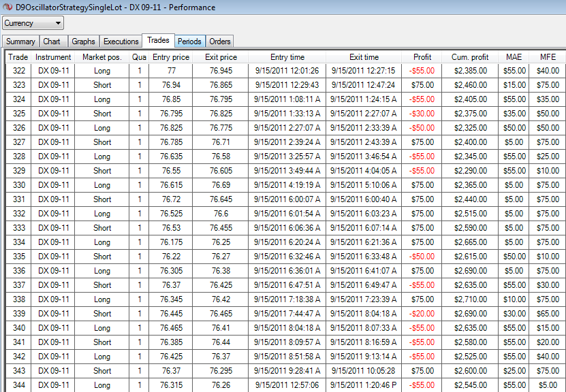Select entry price 76.315 for trade 344
This screenshot has height=392, width=566.
(x=171, y=385)
